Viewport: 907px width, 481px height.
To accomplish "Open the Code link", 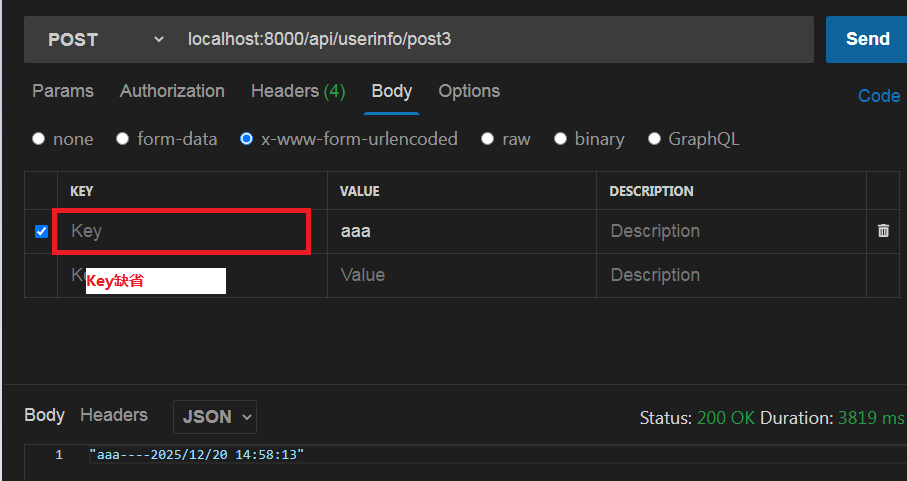I will tap(879, 96).
